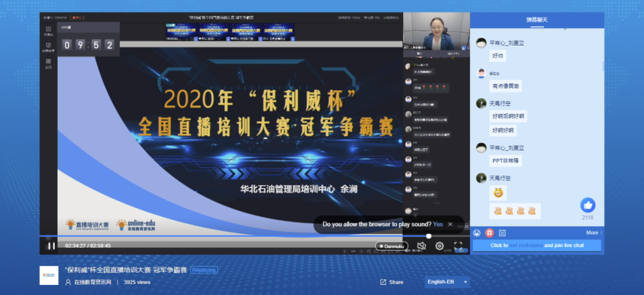Click Yes to allow browser sound
This screenshot has height=295, width=644.
pyautogui.click(x=438, y=225)
